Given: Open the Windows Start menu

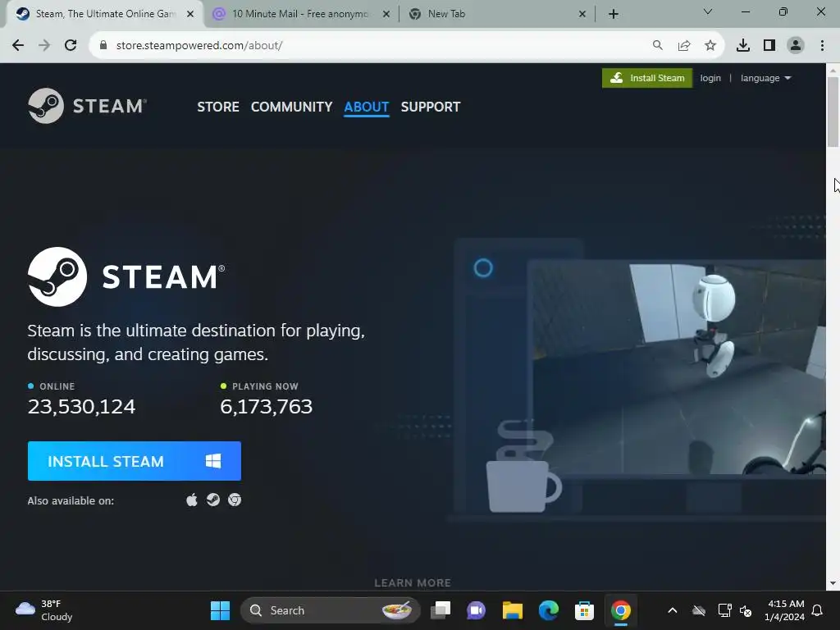Looking at the screenshot, I should point(220,610).
